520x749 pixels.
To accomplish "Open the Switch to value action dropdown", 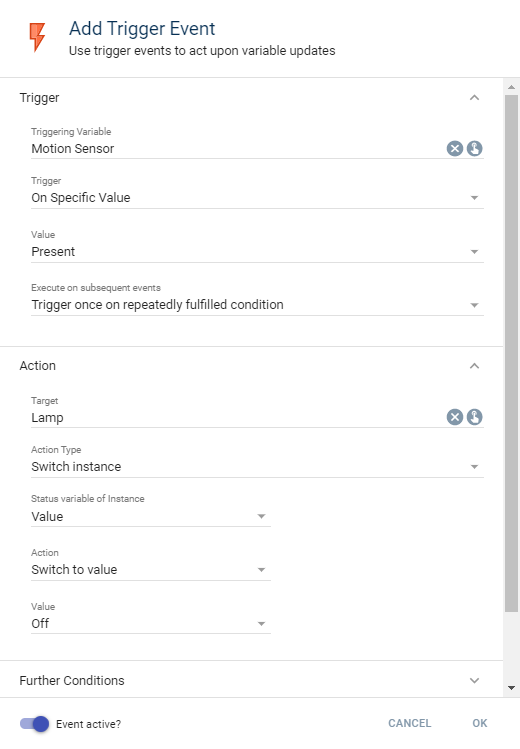I will (x=151, y=570).
